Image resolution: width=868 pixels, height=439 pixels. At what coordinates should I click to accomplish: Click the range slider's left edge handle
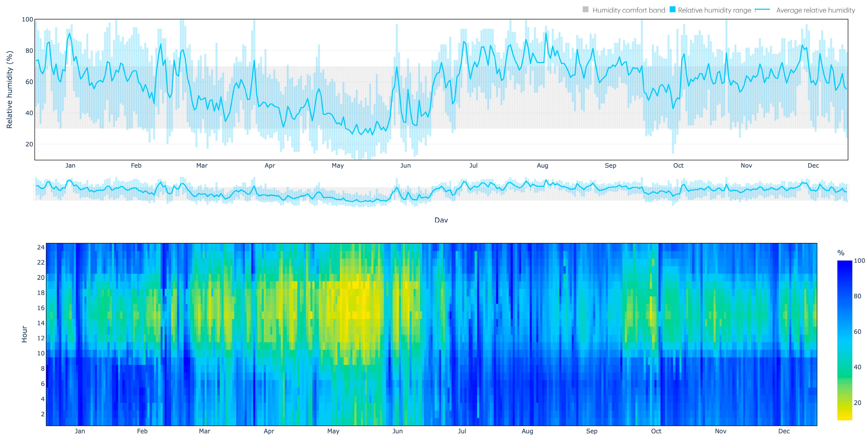[x=35, y=192]
